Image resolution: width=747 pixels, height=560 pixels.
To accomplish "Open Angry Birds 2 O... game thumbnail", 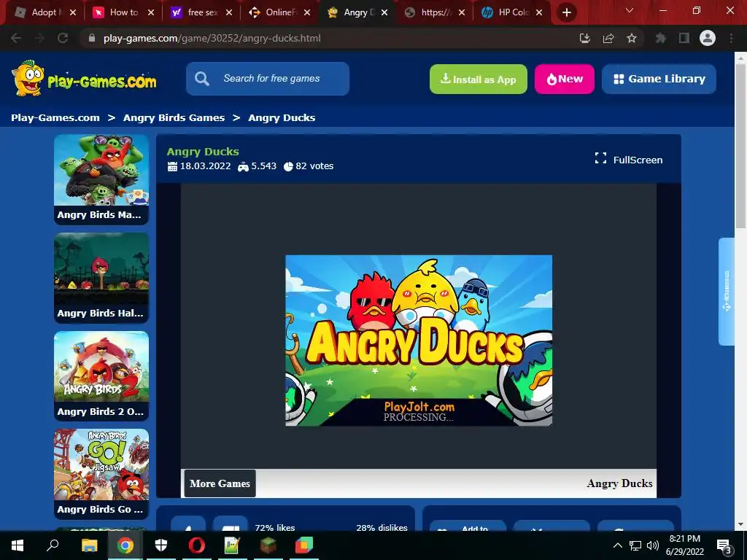I will 101,376.
